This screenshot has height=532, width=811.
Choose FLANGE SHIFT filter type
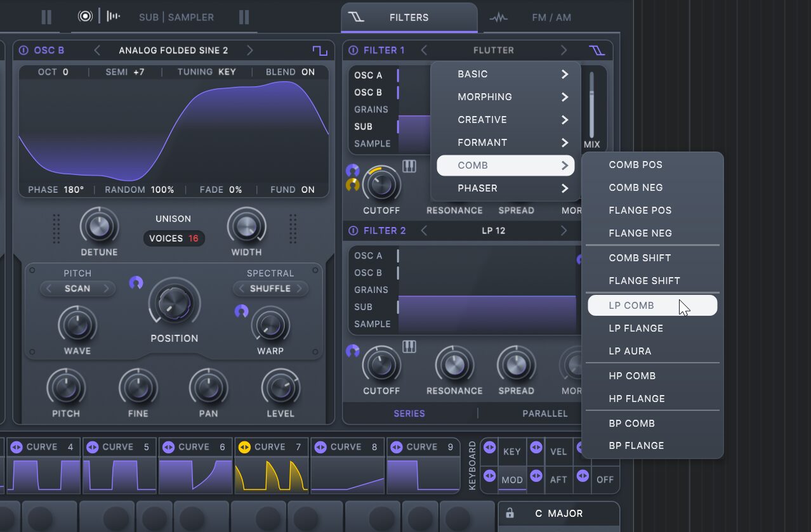[x=652, y=281]
